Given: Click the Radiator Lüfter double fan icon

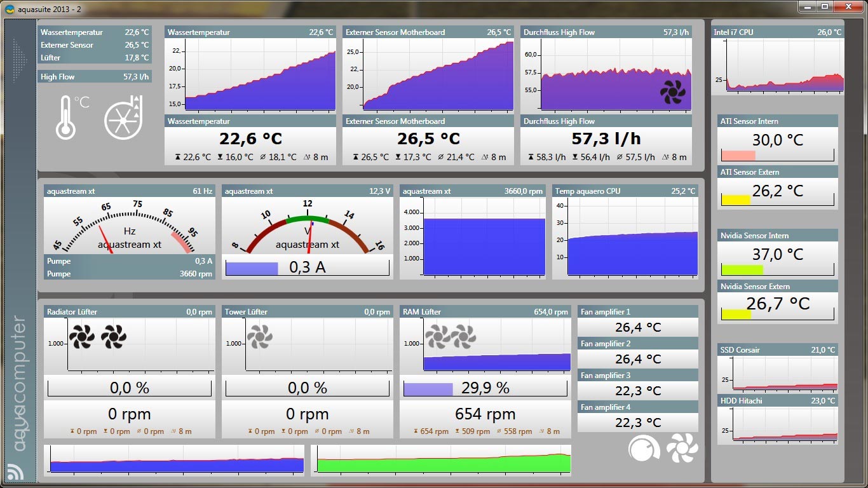Looking at the screenshot, I should coord(97,337).
